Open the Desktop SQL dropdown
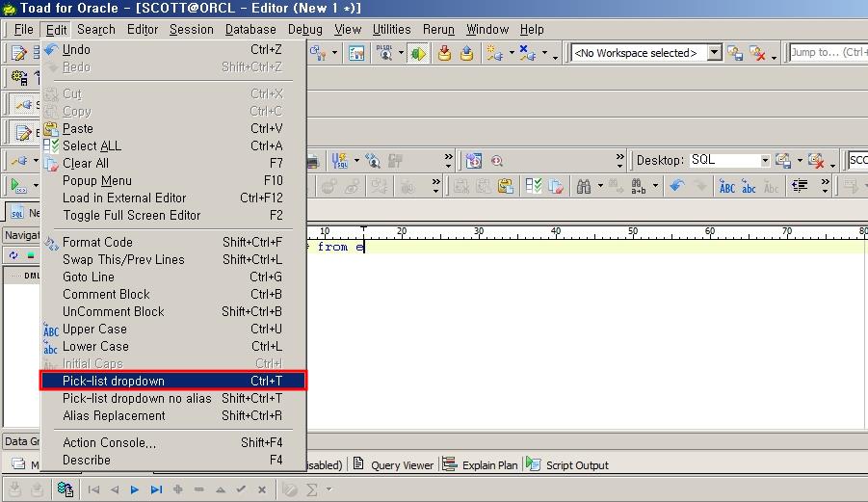Viewport: 868px width, 502px height. click(x=765, y=161)
